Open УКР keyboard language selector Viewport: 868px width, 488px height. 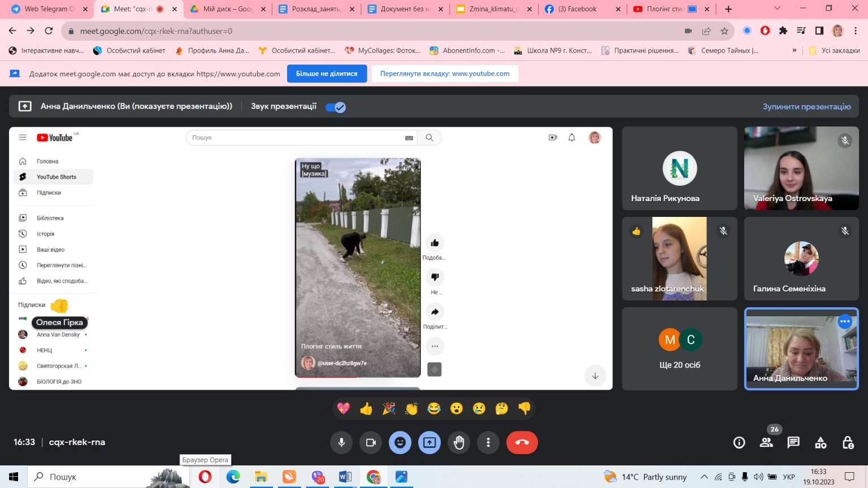coord(789,477)
